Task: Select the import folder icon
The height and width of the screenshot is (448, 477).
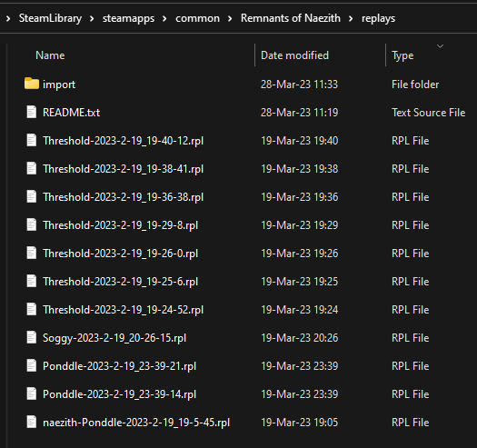Action: point(32,84)
